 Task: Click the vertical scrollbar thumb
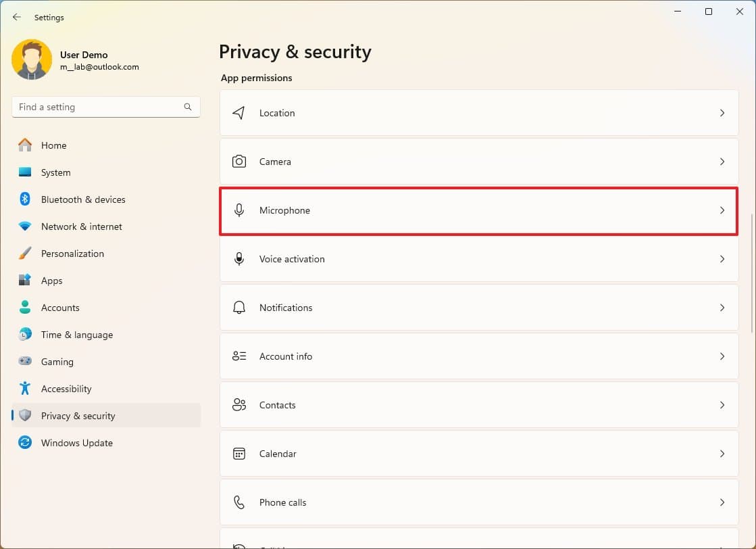click(x=752, y=270)
